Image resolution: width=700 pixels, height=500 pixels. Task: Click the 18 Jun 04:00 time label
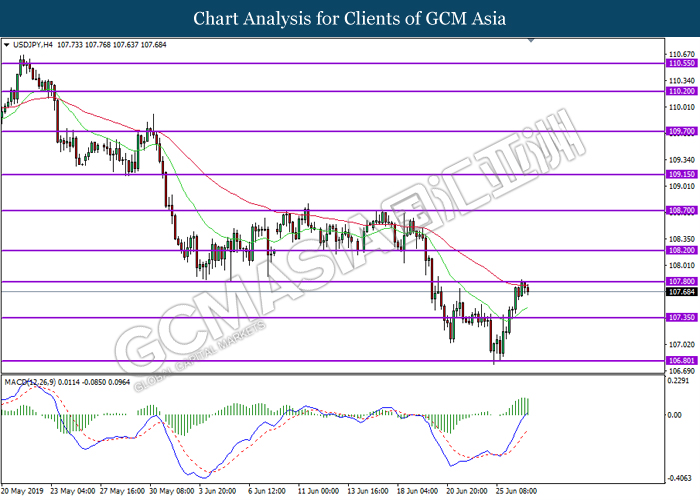click(x=417, y=491)
